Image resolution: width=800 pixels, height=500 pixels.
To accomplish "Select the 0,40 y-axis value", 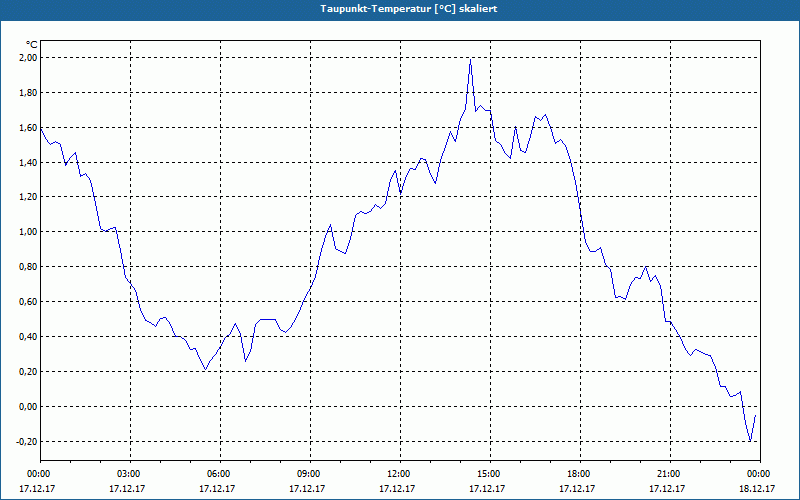I will pyautogui.click(x=28, y=337).
